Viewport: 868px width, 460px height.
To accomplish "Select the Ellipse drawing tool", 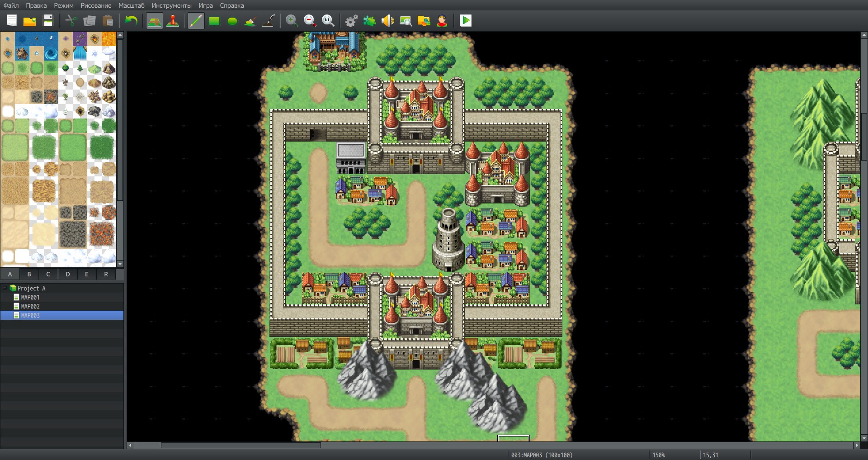I will pyautogui.click(x=232, y=21).
